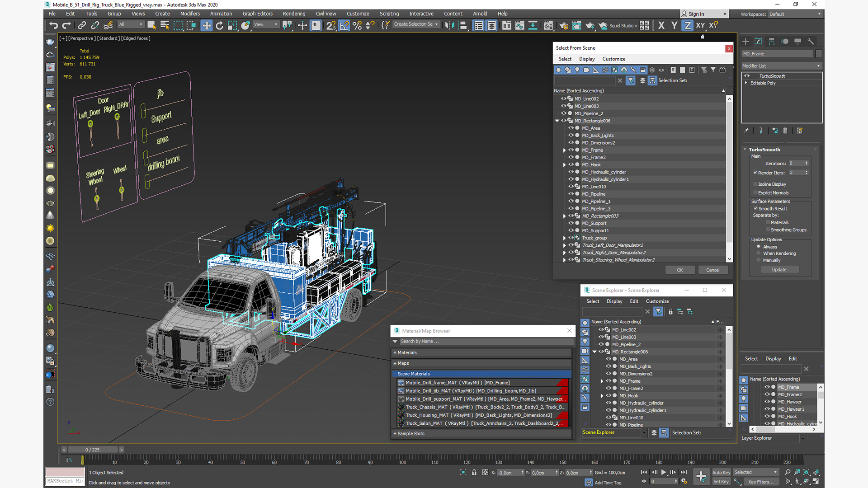Click the MD_Frame object color swatch
Image resolution: width=868 pixels, height=488 pixels.
coord(819,54)
